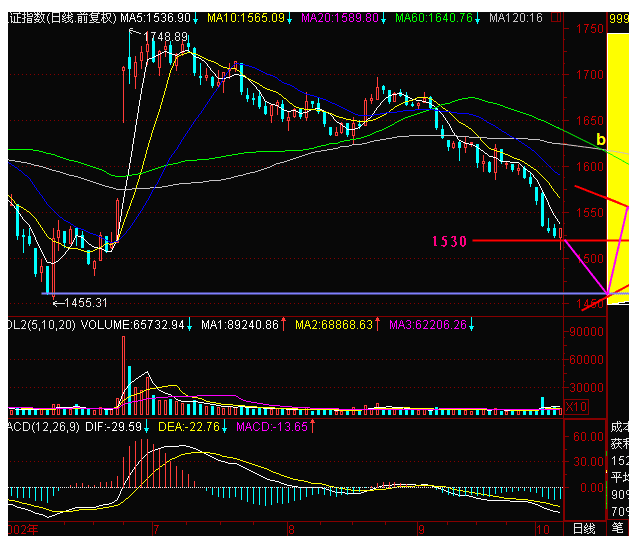642x547 pixels.
Task: Click the month 8 timeline label
Action: (x=291, y=530)
